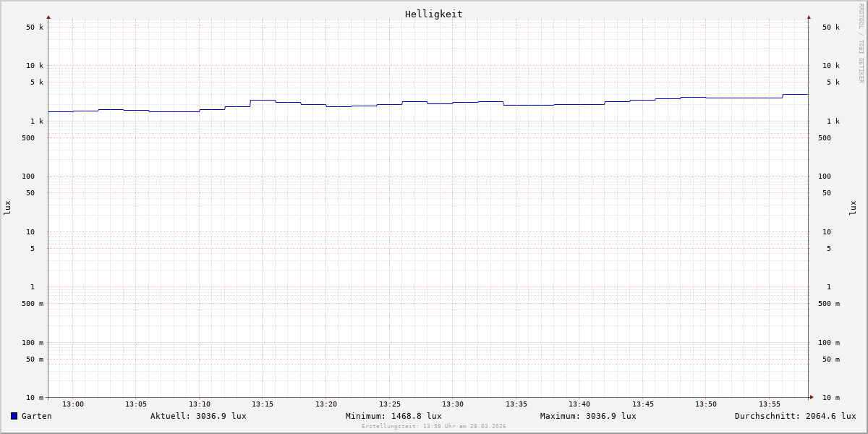The width and height of the screenshot is (868, 434).
Task: Click the left axis lux unit label
Action: click(x=7, y=208)
